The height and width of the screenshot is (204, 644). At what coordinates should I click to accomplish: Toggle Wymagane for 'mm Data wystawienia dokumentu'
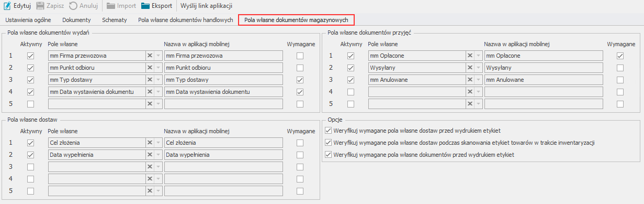pyautogui.click(x=300, y=92)
